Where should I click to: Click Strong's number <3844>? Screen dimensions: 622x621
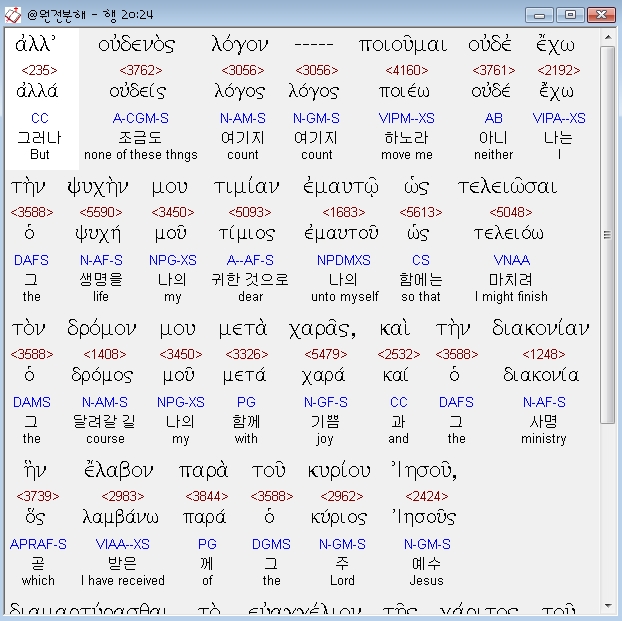pyautogui.click(x=207, y=496)
